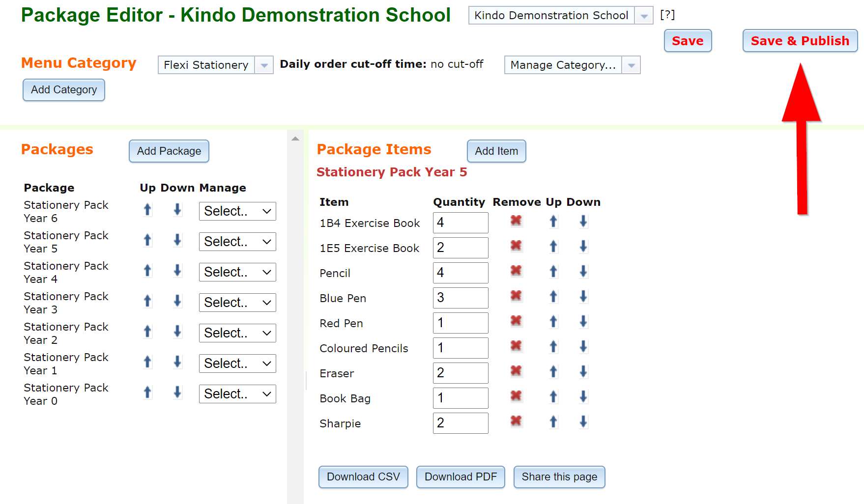The height and width of the screenshot is (504, 864).
Task: Open Manage select for Year 5 pack
Action: tap(237, 242)
